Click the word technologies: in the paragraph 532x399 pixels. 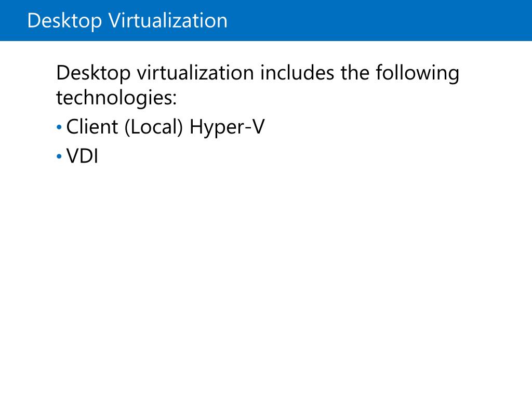click(116, 98)
